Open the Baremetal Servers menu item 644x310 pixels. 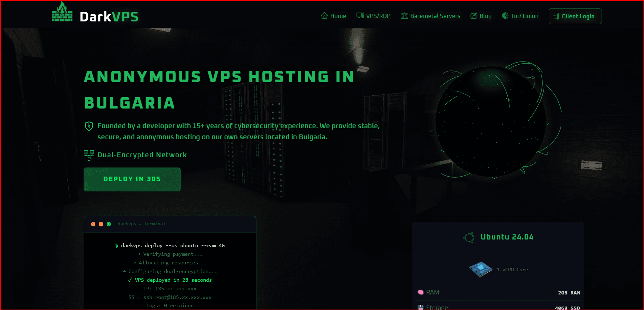click(430, 16)
